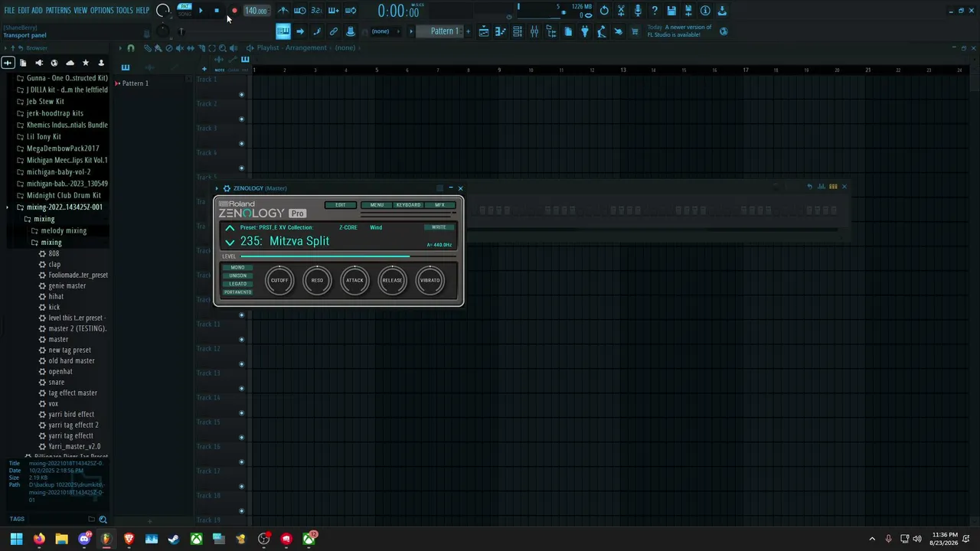Open the FILE menu

coord(9,11)
